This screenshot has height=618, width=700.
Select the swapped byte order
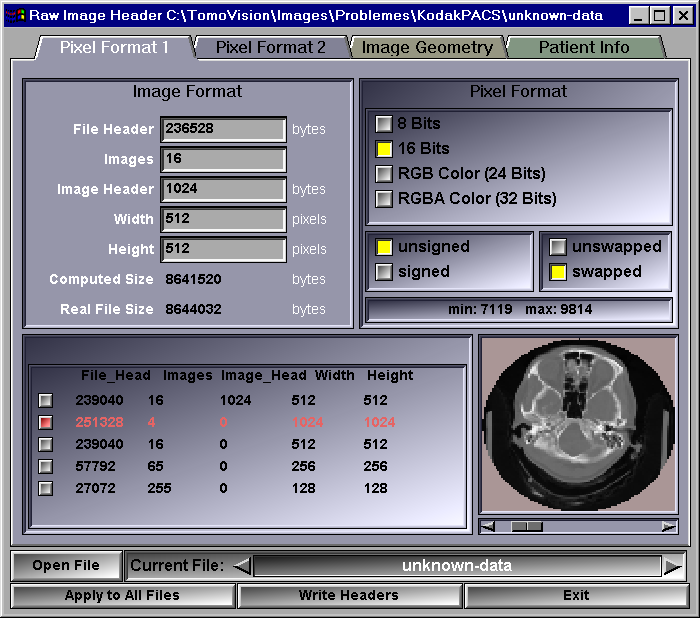pos(558,272)
